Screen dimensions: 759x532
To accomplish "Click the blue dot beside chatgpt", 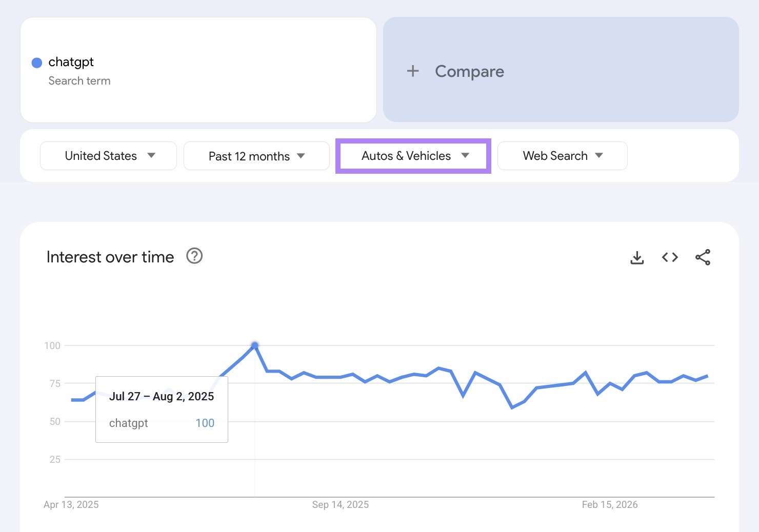I will click(36, 62).
